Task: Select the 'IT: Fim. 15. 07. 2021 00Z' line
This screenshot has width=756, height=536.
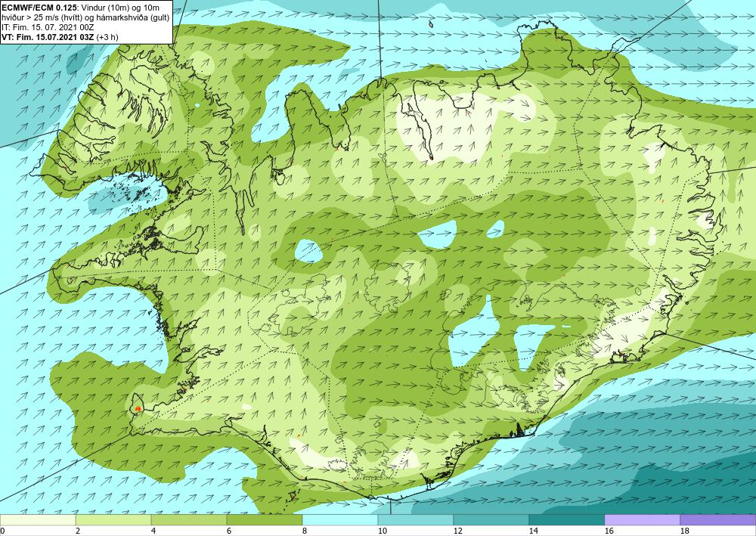Action: [x=48, y=27]
